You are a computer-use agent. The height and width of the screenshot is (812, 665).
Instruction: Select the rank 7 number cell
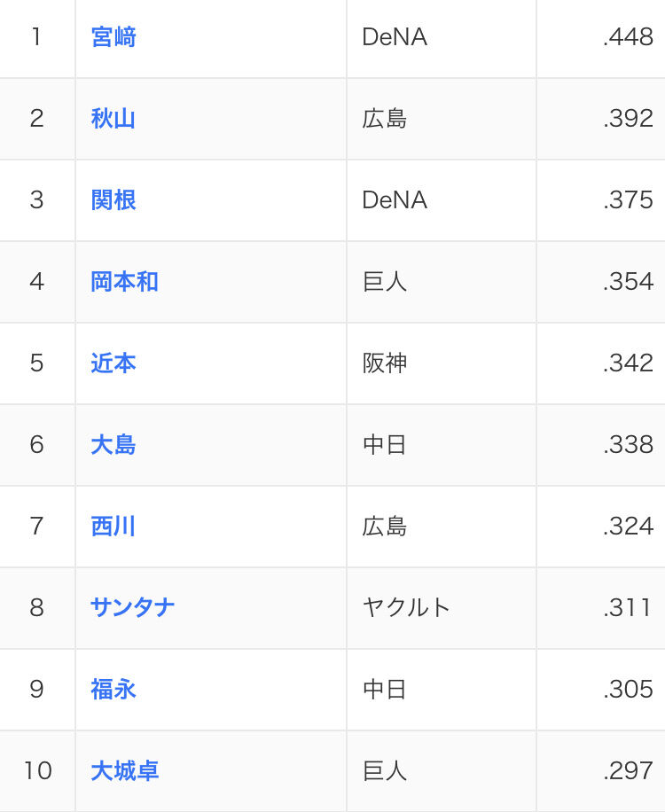(x=36, y=527)
